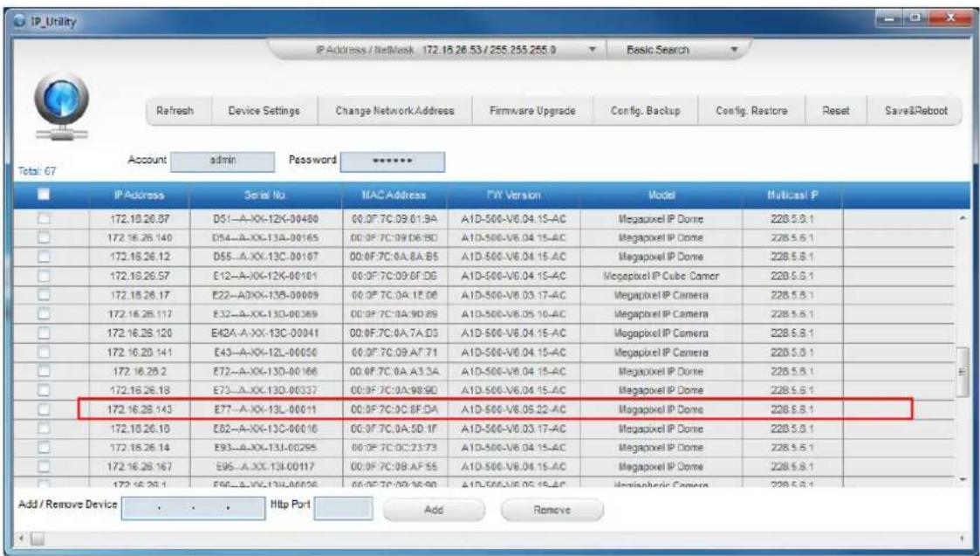980x556 pixels.
Task: Check the row checkbox for 172.16.26.17
Action: (x=43, y=294)
